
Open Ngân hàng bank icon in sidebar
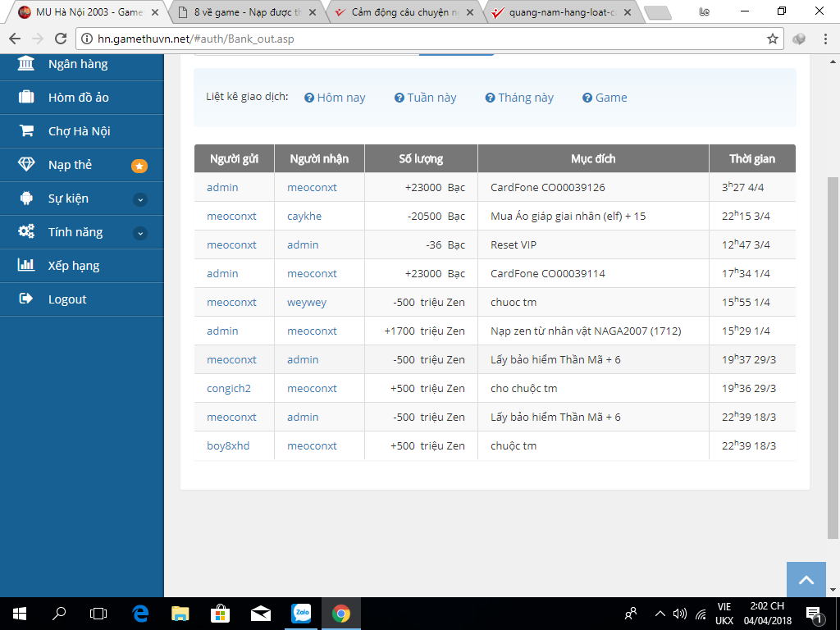pyautogui.click(x=25, y=64)
